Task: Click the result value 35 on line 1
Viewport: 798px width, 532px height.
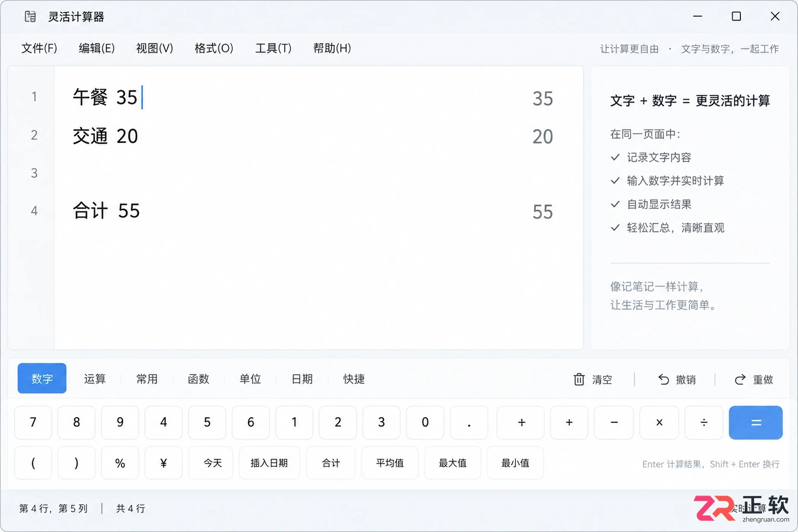Action: [x=543, y=99]
